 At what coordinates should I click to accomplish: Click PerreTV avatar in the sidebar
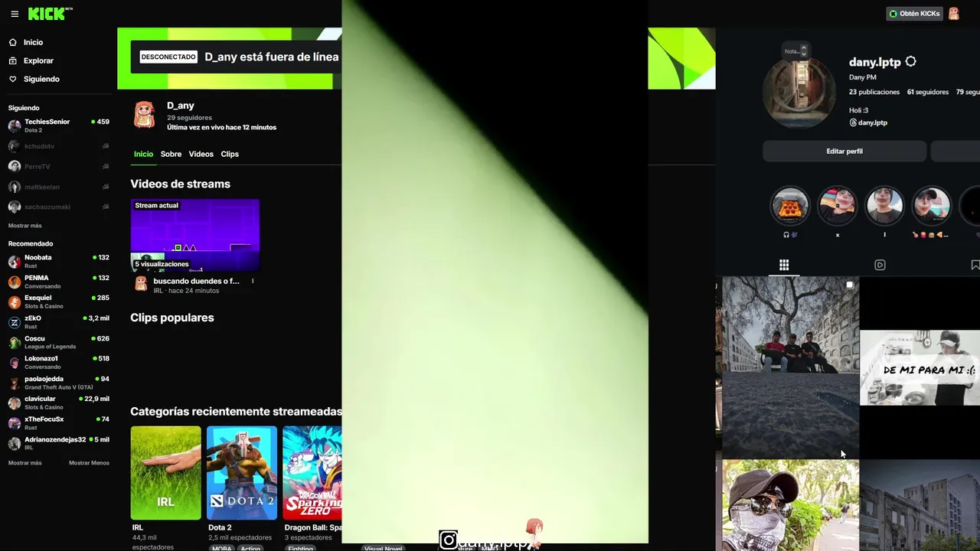pyautogui.click(x=15, y=166)
